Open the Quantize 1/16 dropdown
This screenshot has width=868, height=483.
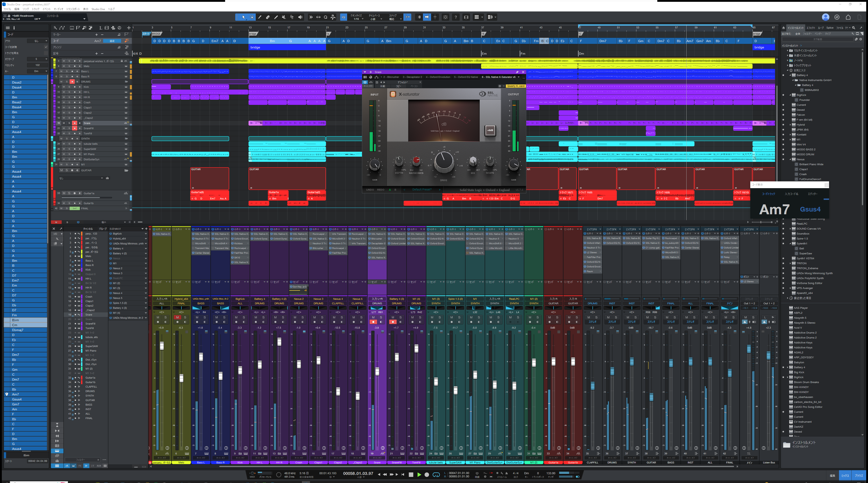pos(357,18)
